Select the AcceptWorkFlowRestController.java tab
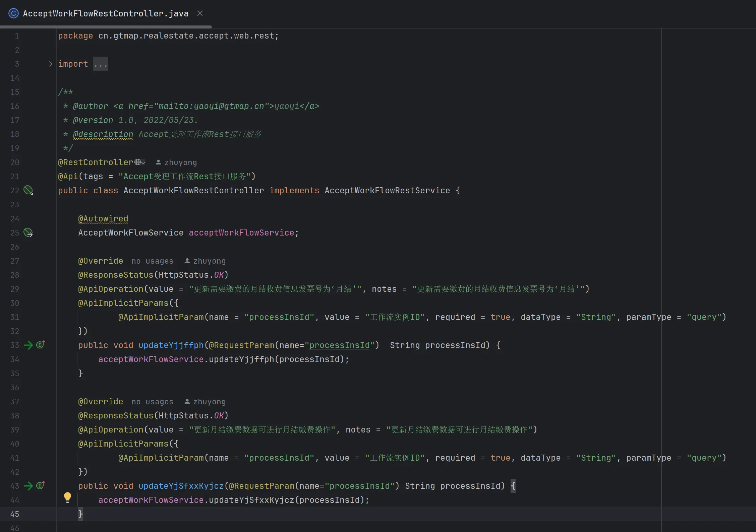This screenshot has height=532, width=756. click(x=106, y=13)
